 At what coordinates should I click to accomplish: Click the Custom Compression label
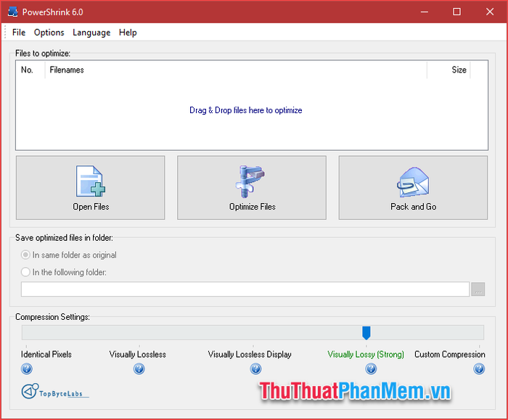tap(450, 354)
